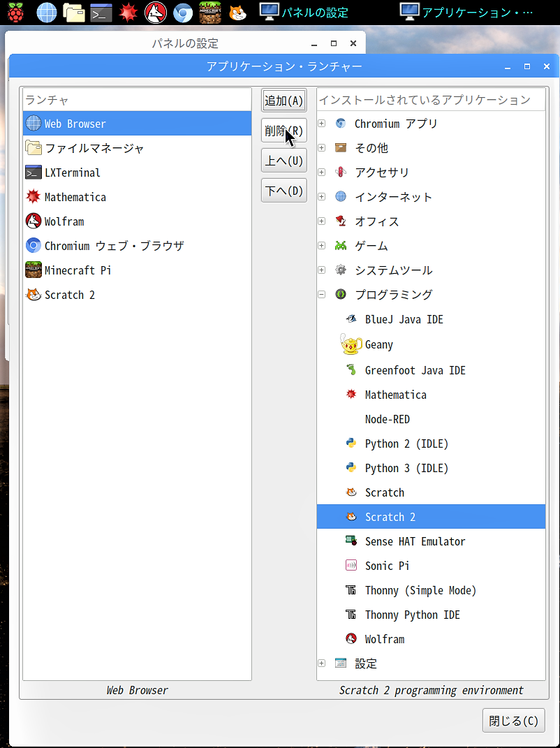The image size is (560, 748).
Task: Open file manager folder icon in taskbar
Action: click(74, 13)
